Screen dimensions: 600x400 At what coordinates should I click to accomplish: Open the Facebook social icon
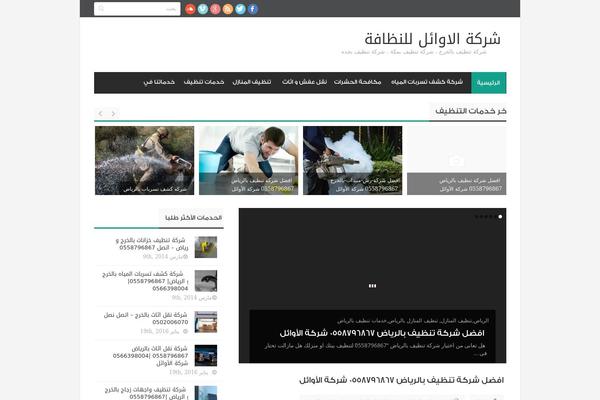[253, 9]
